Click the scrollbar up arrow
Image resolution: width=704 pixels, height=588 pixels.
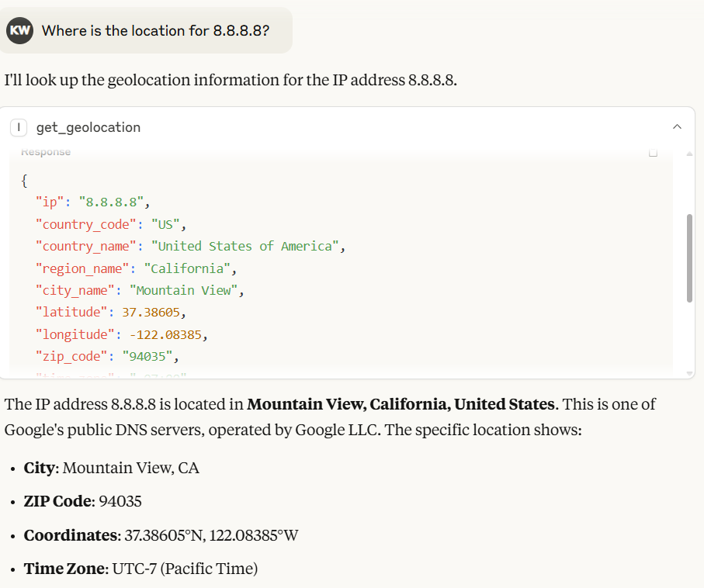tap(689, 154)
